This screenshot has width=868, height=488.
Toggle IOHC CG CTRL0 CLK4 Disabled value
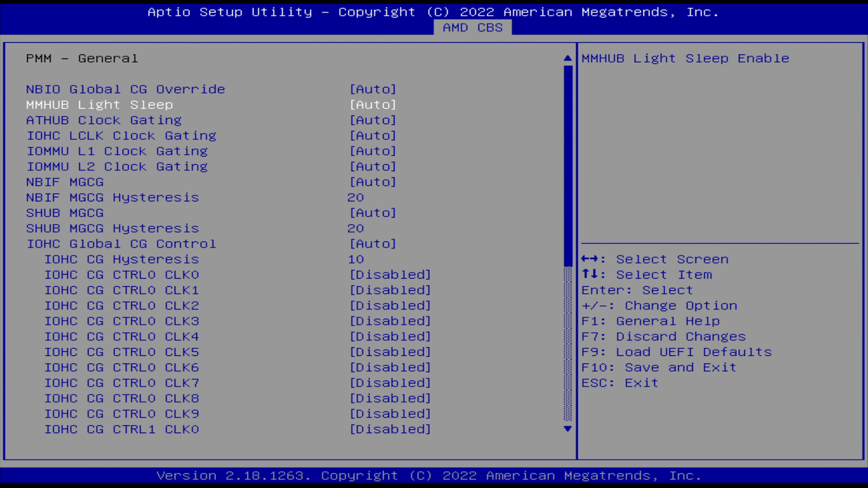390,337
